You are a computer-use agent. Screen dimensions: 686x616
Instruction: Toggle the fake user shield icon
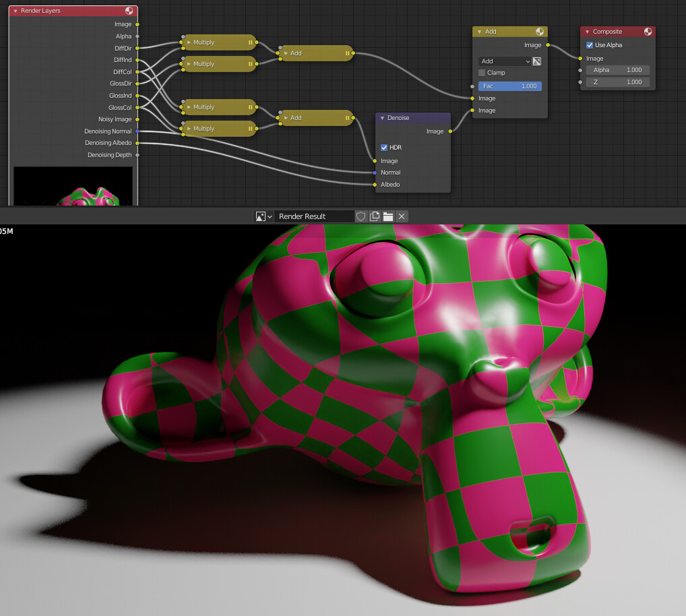[361, 216]
